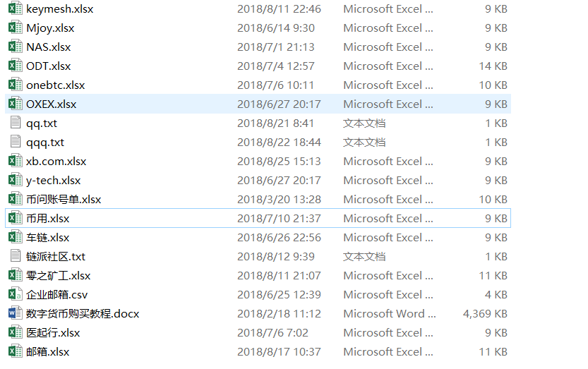Click the 4,369 KB file size
588x369 pixels.
(x=485, y=313)
